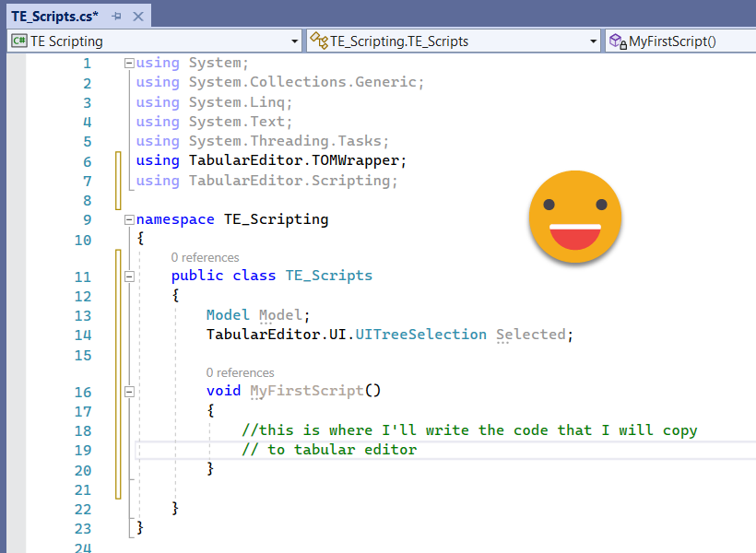Pin the TE_Scripts.cs tab
The image size is (756, 553).
[x=116, y=17]
